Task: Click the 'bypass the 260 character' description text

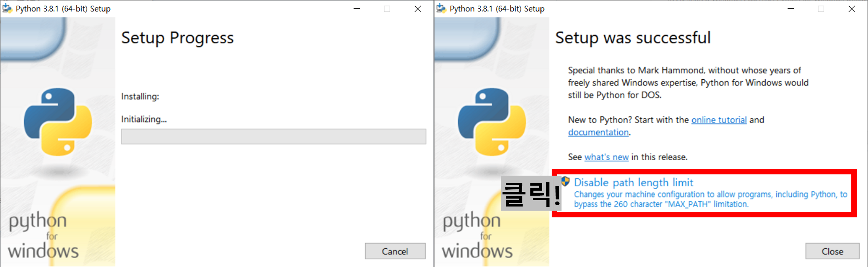Action: point(661,204)
